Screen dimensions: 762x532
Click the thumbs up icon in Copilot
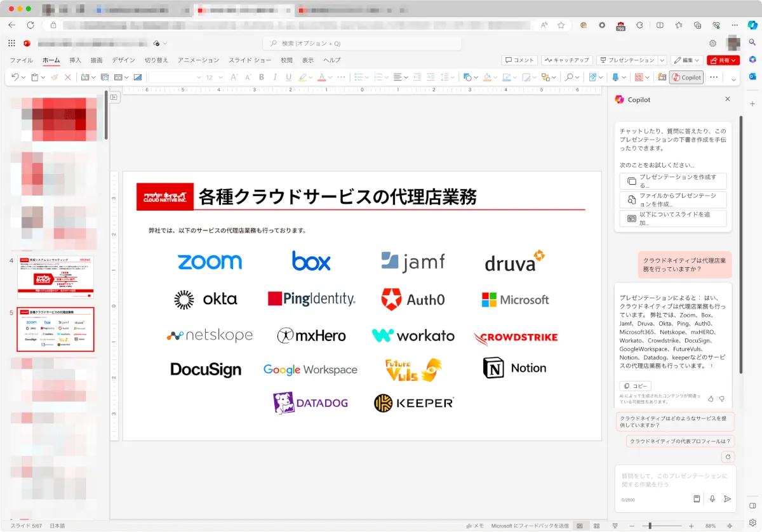coord(711,399)
